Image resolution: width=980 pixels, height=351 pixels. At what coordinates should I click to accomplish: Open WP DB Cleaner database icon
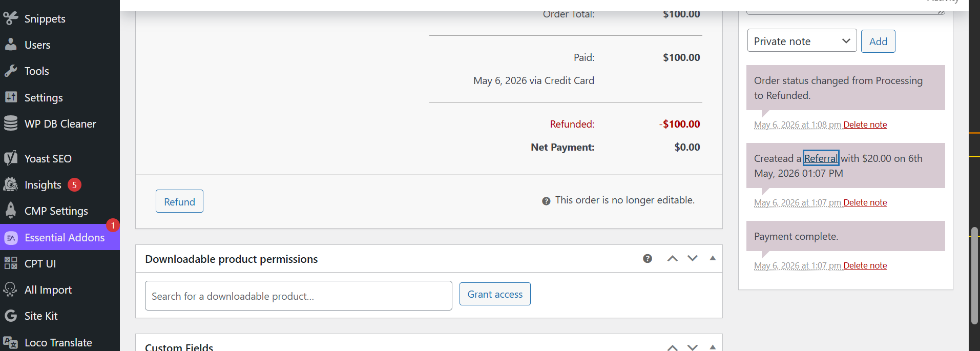click(x=11, y=123)
